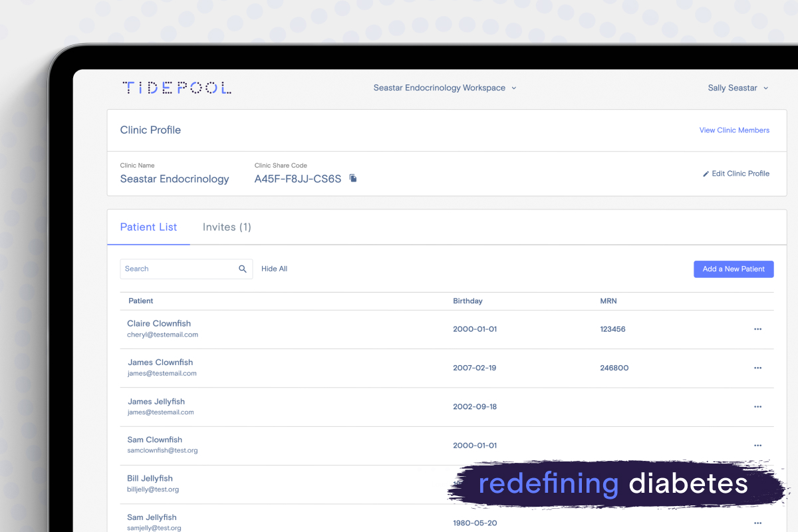Open the actions menu for Claire Clownfish

[x=757, y=329]
